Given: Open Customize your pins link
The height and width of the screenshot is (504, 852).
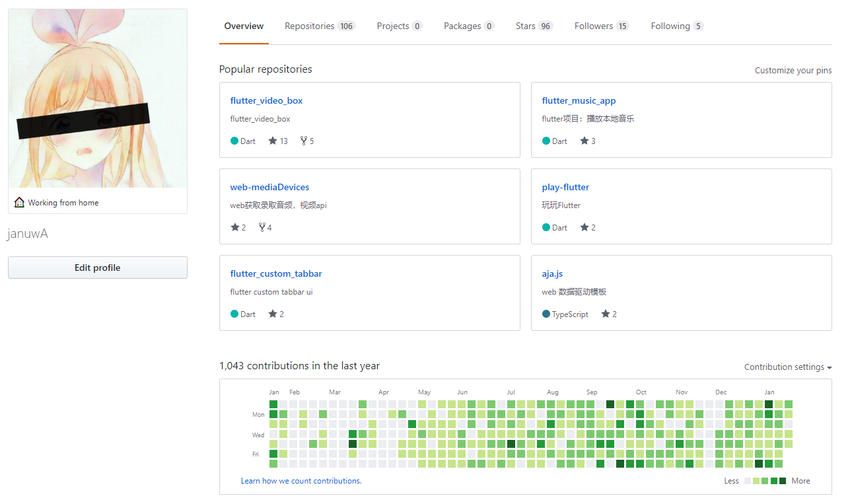Looking at the screenshot, I should (793, 71).
